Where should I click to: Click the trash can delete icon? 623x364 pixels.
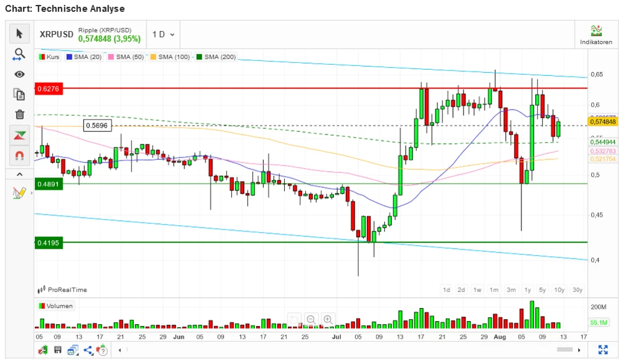19,114
